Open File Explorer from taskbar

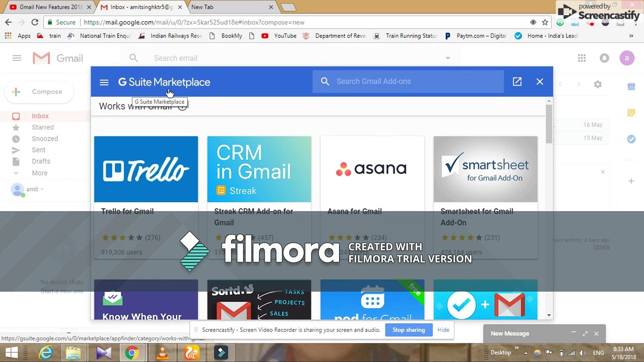[73, 353]
